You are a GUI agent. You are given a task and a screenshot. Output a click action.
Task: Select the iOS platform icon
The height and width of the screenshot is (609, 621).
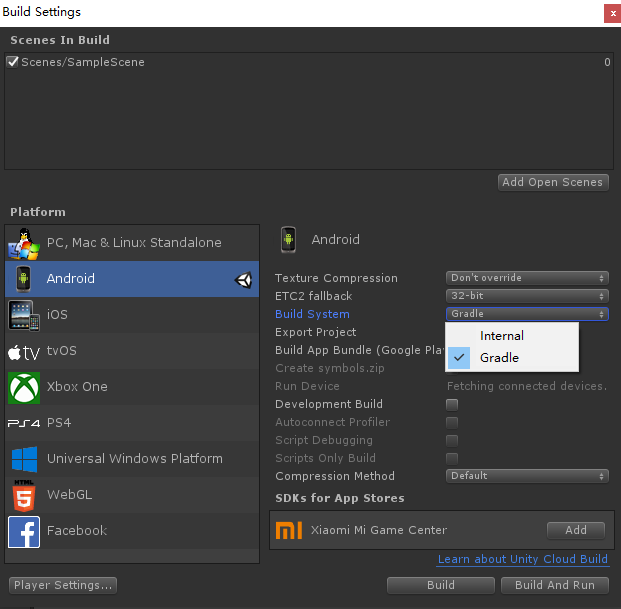[24, 315]
